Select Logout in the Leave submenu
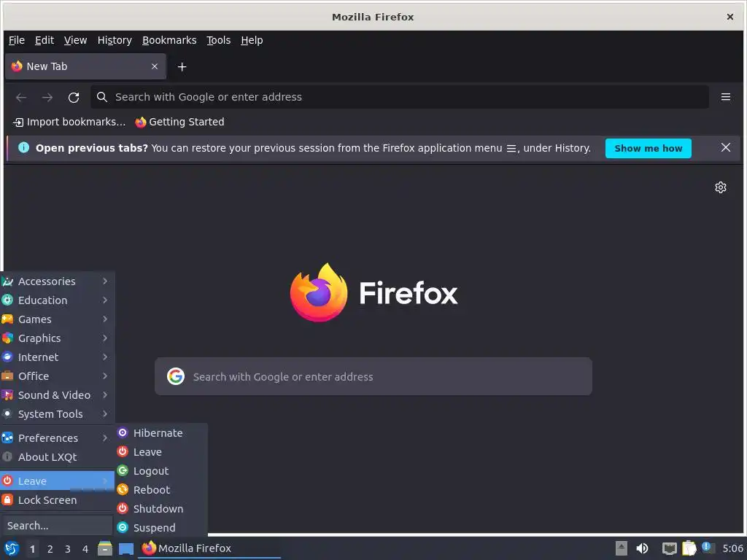 click(161, 471)
